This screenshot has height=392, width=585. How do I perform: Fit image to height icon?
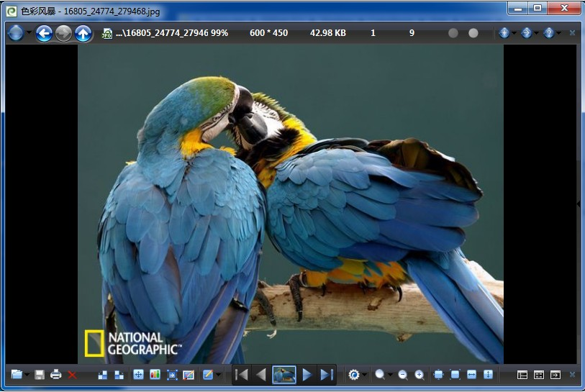[488, 375]
